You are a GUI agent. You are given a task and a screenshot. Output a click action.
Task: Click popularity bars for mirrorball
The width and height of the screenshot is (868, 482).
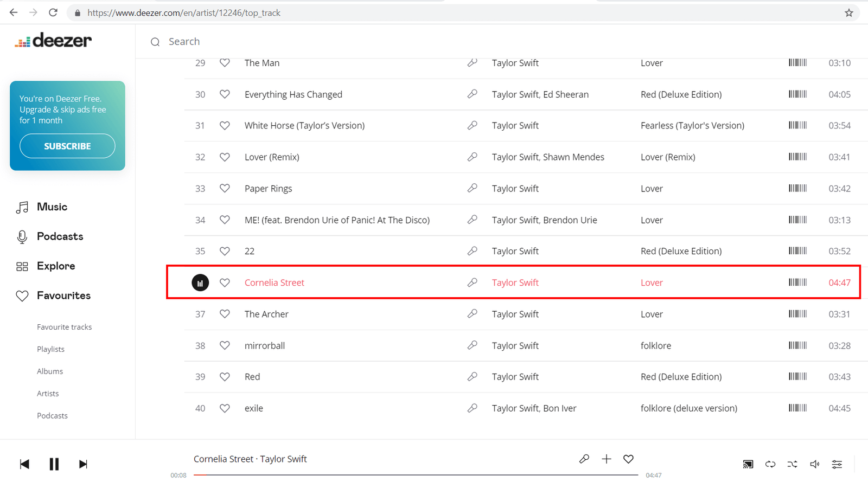point(797,345)
